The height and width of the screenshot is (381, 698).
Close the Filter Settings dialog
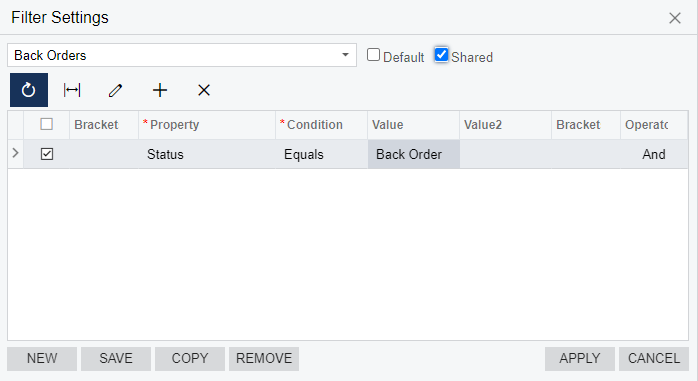tap(675, 18)
